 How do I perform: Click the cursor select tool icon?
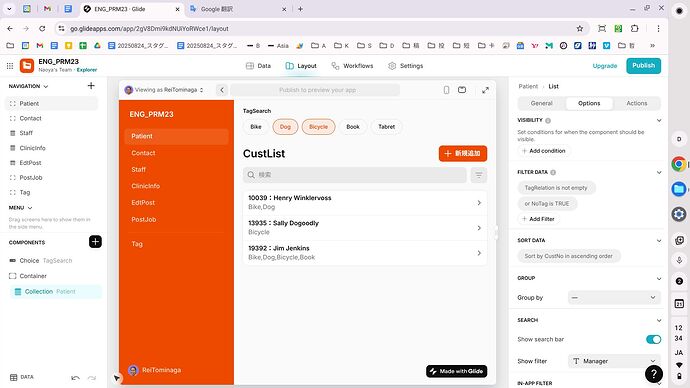coord(116,378)
